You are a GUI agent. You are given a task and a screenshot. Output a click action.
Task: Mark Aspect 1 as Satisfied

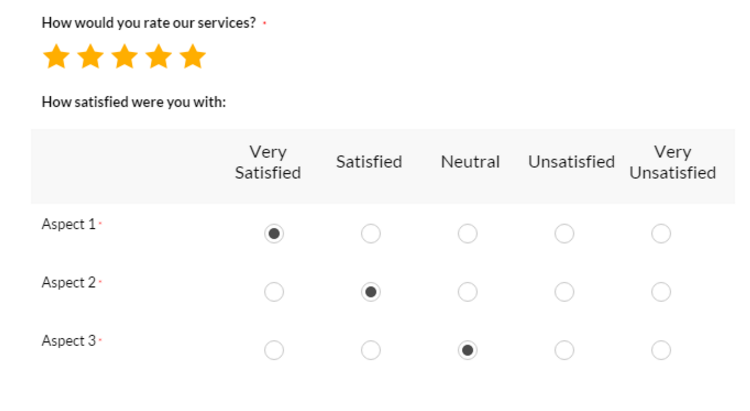(x=371, y=233)
